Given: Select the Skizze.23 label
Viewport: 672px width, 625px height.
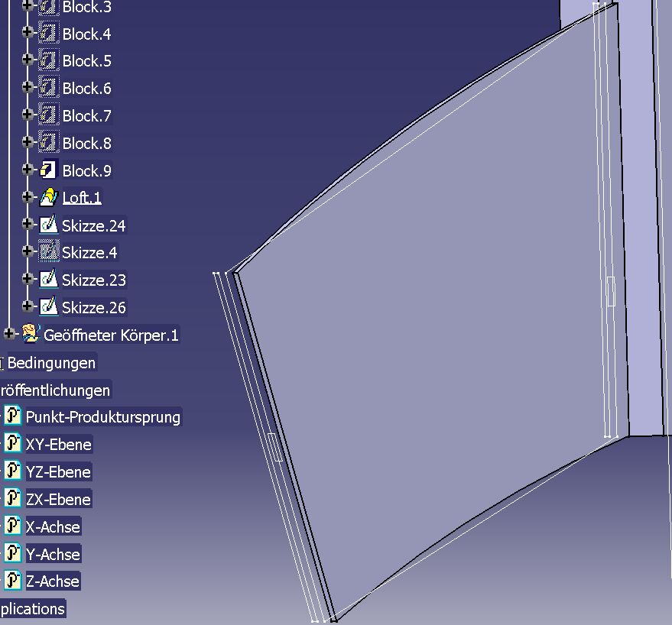Looking at the screenshot, I should tap(94, 280).
